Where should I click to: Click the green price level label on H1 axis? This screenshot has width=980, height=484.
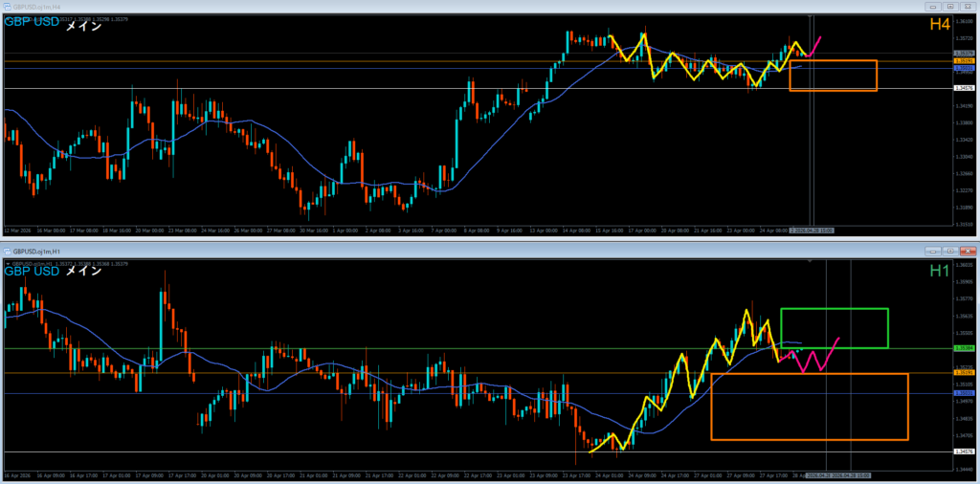coord(965,348)
